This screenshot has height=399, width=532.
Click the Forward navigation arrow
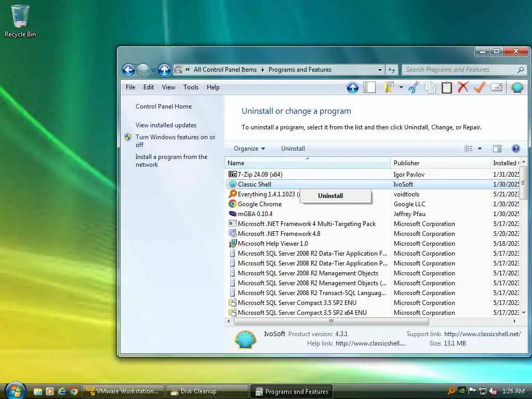(143, 70)
